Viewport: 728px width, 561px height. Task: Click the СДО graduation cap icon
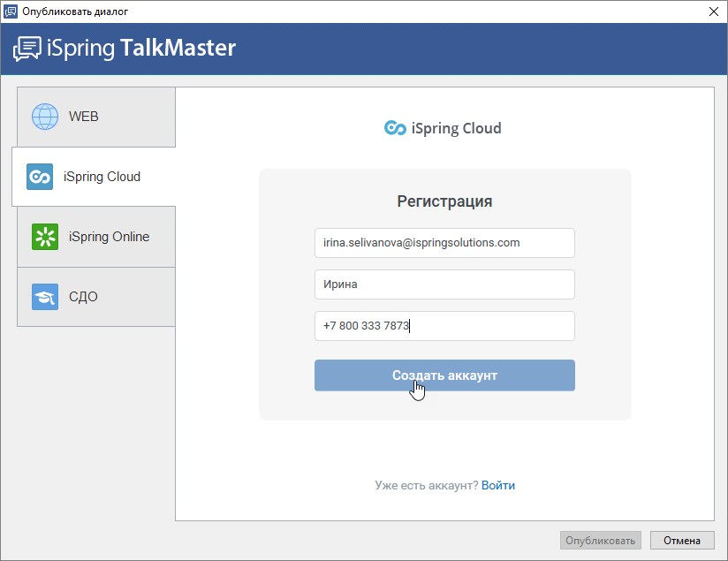(x=45, y=297)
